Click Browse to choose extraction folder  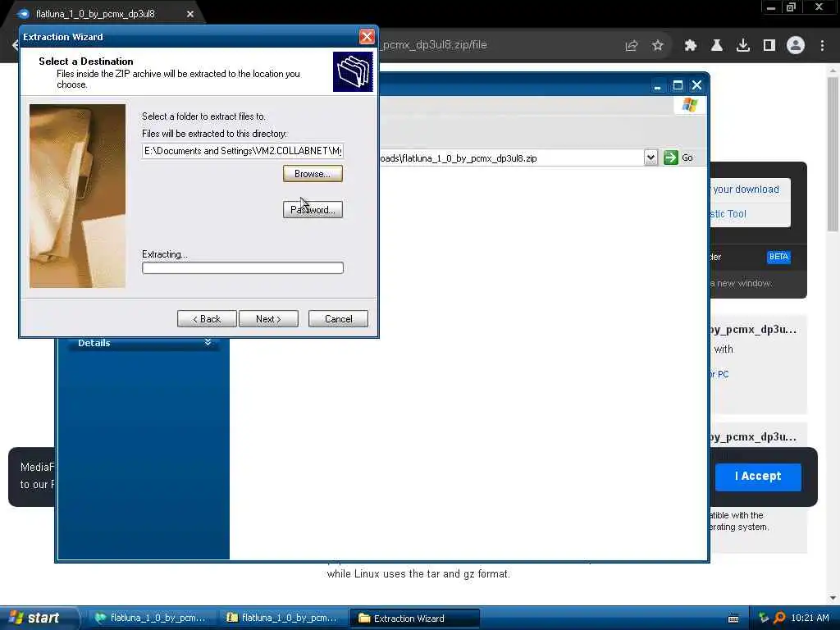(313, 174)
